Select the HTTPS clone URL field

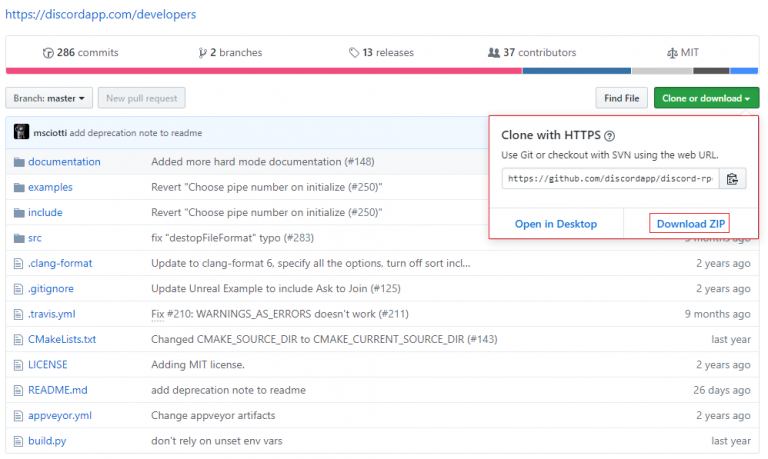[x=609, y=179]
